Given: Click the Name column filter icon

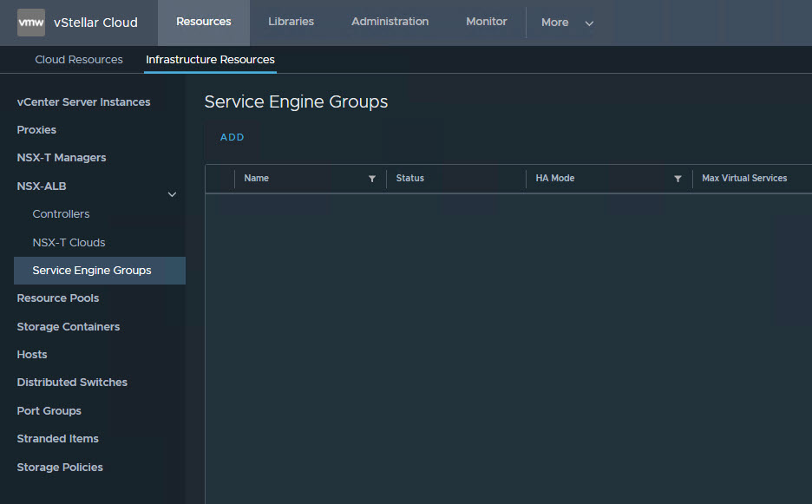Looking at the screenshot, I should (x=372, y=179).
